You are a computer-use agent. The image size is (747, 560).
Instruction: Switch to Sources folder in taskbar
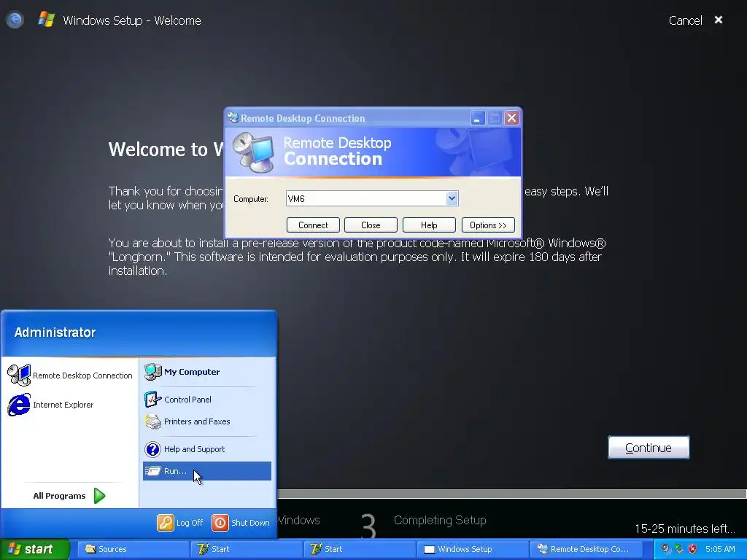click(x=133, y=549)
